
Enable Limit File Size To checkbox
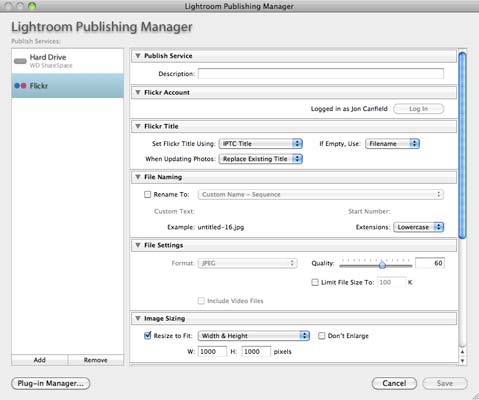[x=315, y=282]
